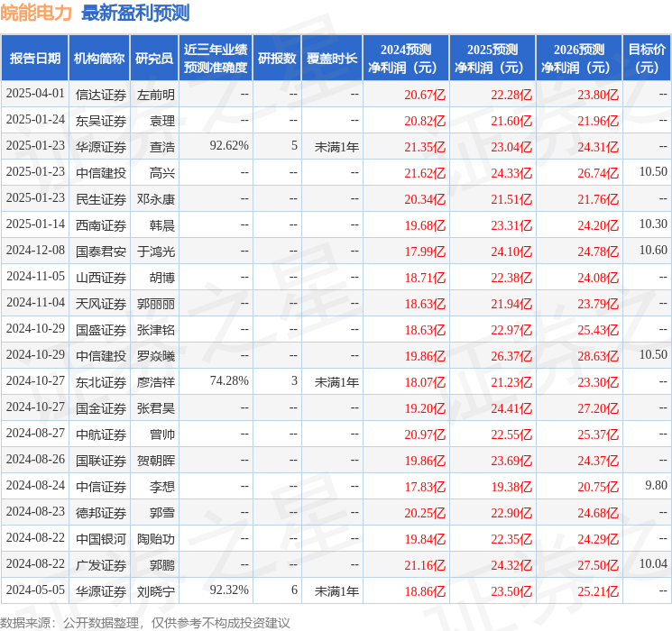
Task: Click the 19.38亿 forecast value
Action: (x=511, y=487)
